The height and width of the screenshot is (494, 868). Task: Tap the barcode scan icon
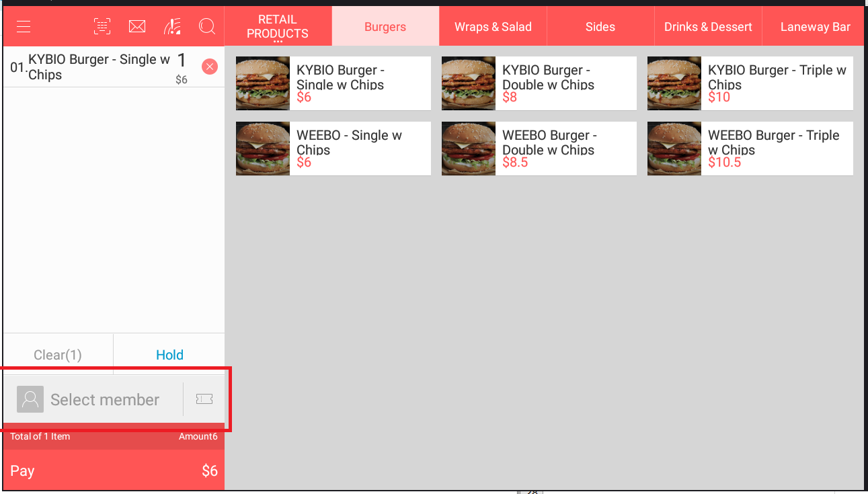click(102, 26)
